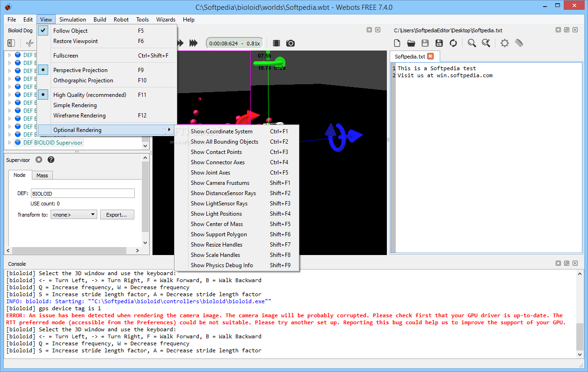Viewport: 588px width, 372px height.
Task: Take a screenshot with the camera icon
Action: click(290, 43)
